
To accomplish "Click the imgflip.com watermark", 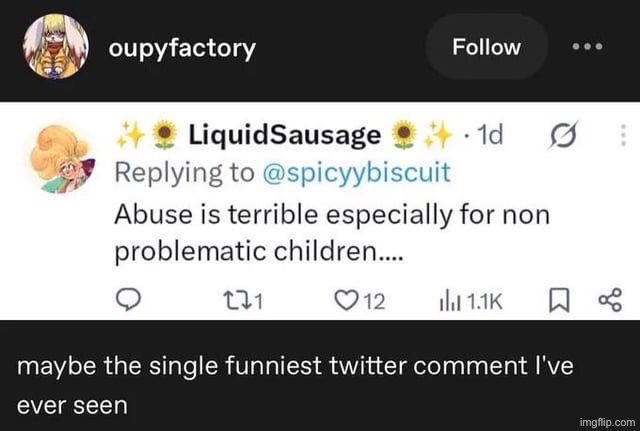I will tap(603, 423).
